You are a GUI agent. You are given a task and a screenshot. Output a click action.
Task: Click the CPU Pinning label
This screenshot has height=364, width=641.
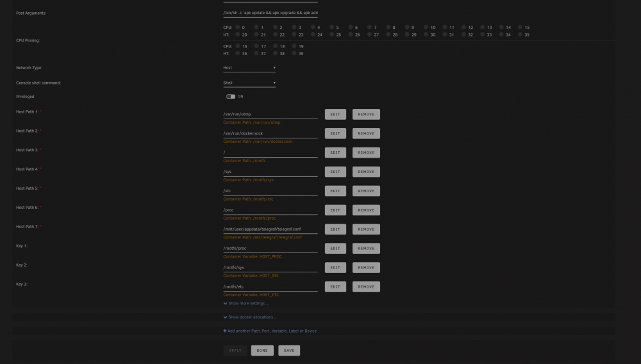tap(28, 40)
